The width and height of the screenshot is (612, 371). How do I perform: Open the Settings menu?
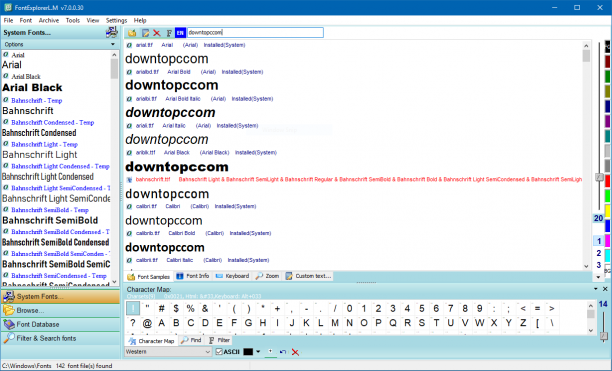(116, 20)
